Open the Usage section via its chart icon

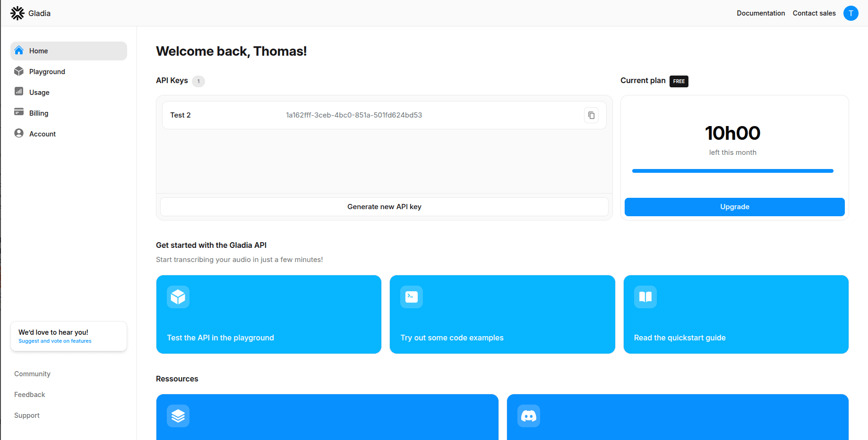pyautogui.click(x=19, y=92)
